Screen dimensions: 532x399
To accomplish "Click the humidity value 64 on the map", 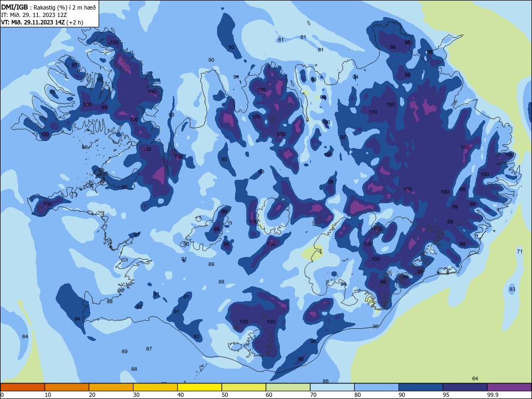I will pyautogui.click(x=475, y=378).
